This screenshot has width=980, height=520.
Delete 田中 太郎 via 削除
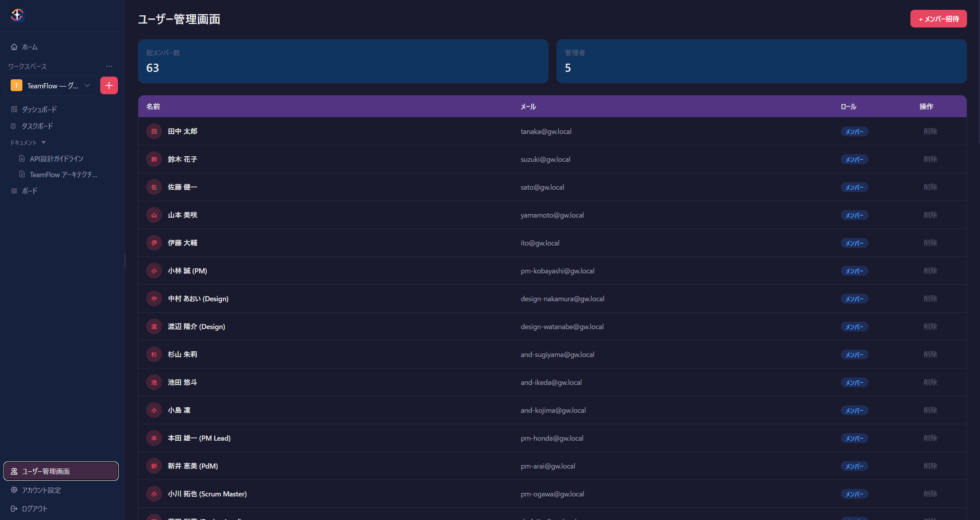point(930,131)
